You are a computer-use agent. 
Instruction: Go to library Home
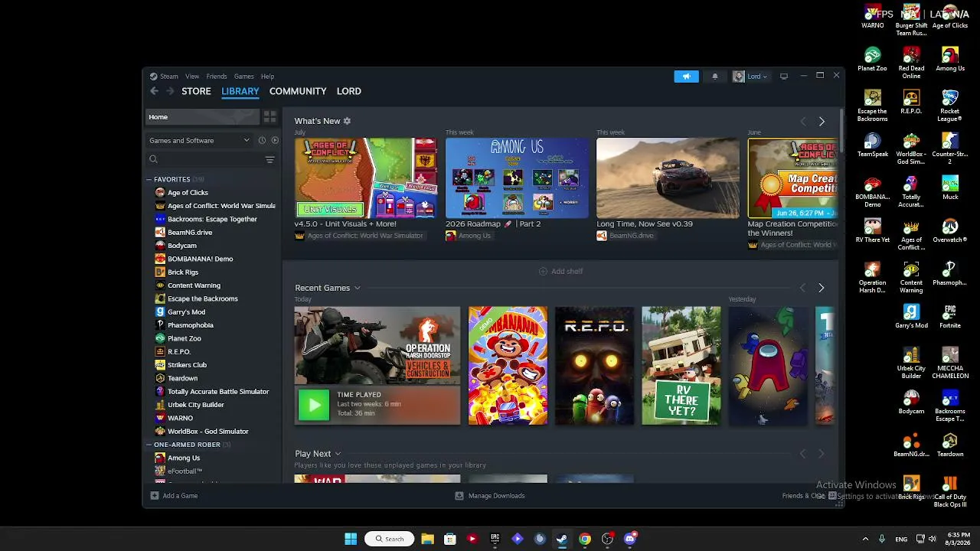pyautogui.click(x=203, y=117)
